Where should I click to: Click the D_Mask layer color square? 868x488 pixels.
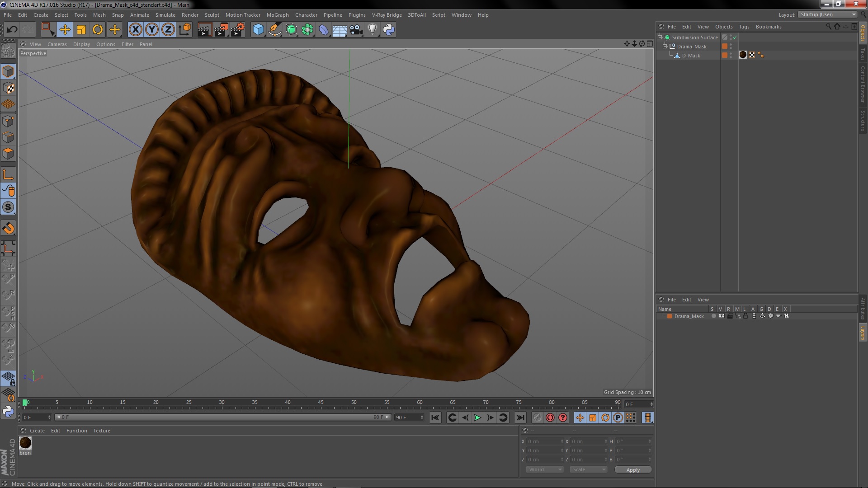pos(725,55)
